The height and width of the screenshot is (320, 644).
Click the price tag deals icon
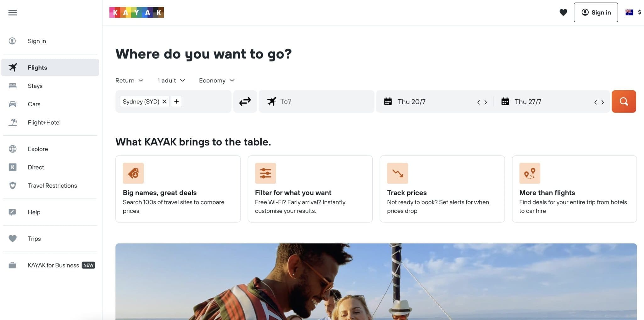(133, 173)
